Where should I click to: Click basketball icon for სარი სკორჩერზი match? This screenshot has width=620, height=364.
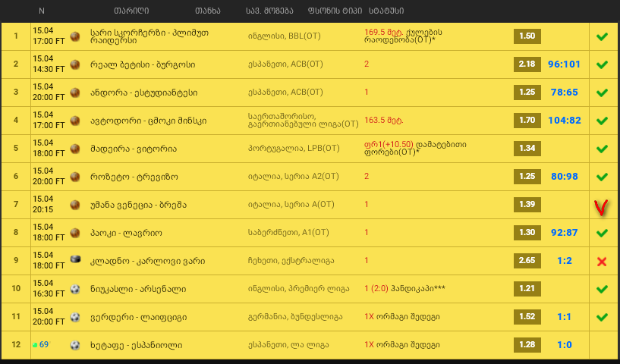(74, 36)
